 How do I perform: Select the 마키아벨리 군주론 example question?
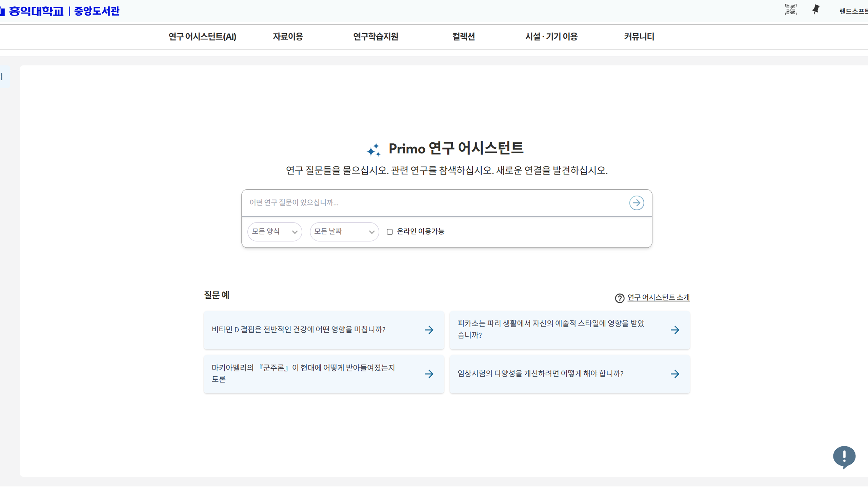[324, 374]
